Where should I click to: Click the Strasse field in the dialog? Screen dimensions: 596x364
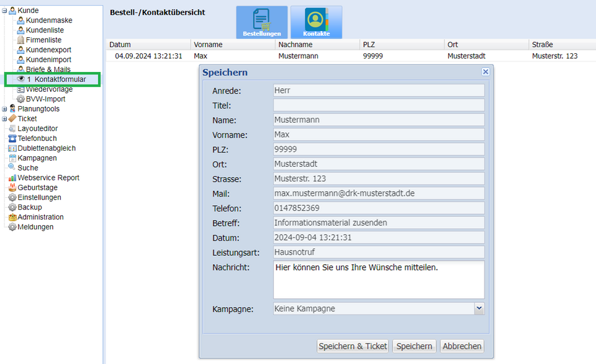379,179
